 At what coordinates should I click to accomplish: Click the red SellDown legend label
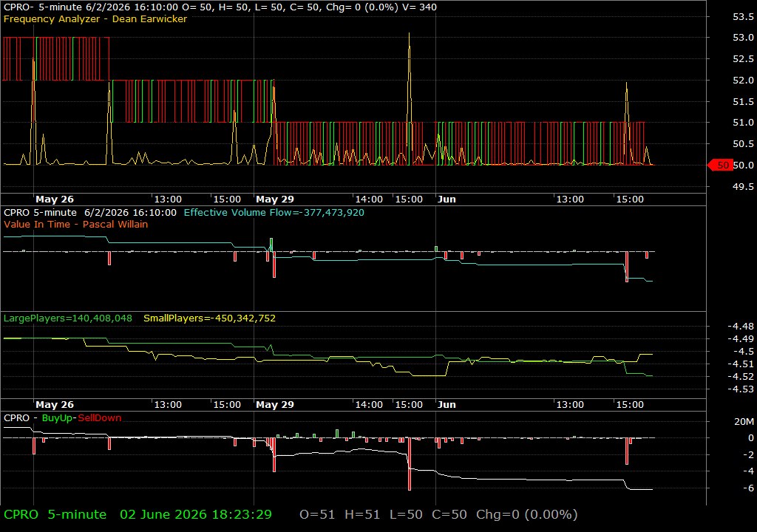(x=100, y=418)
